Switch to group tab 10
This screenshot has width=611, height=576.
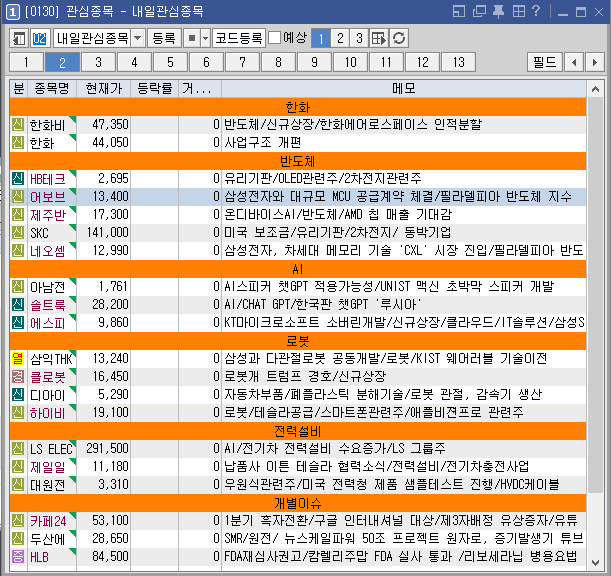(x=350, y=62)
